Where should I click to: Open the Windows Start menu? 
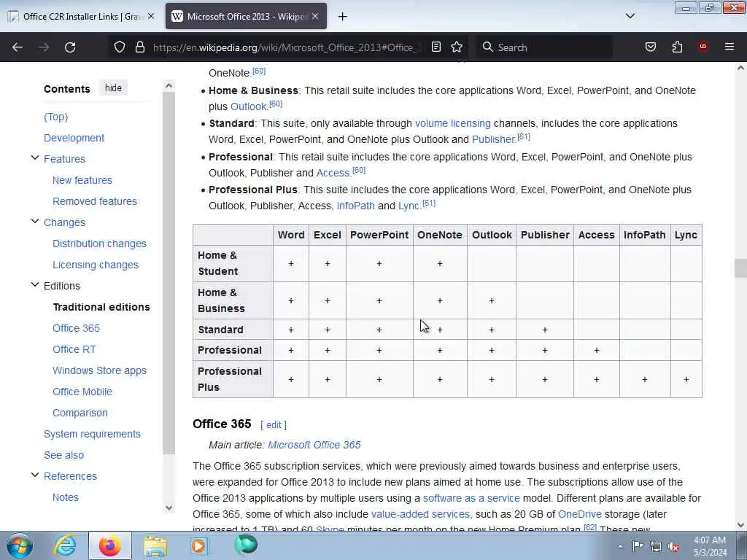pyautogui.click(x=20, y=545)
